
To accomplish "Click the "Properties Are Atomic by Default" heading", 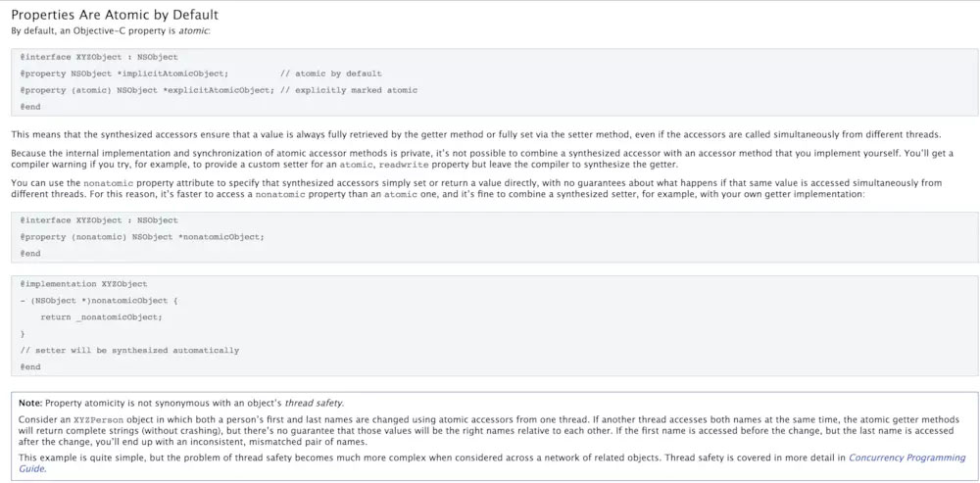I will (115, 15).
